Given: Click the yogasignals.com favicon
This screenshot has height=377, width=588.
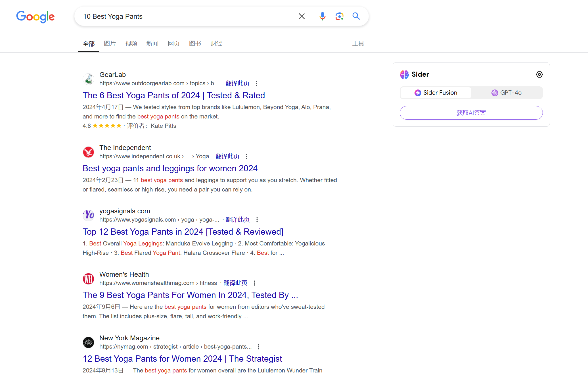Looking at the screenshot, I should point(89,215).
